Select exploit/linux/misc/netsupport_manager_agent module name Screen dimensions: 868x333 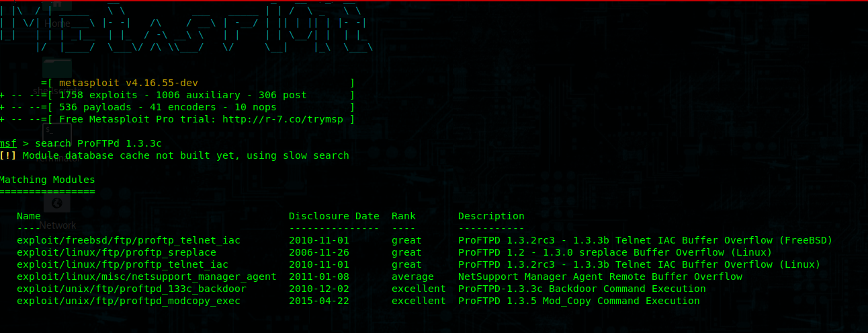pyautogui.click(x=146, y=276)
